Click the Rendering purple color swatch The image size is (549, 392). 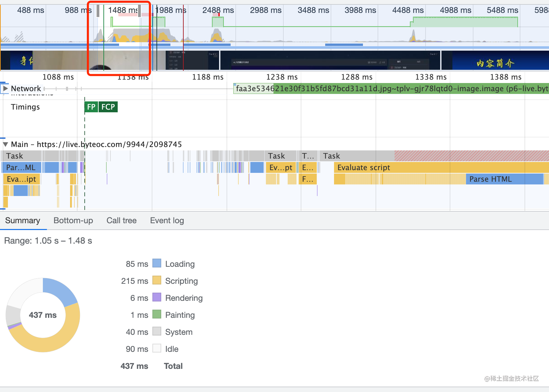[157, 297]
